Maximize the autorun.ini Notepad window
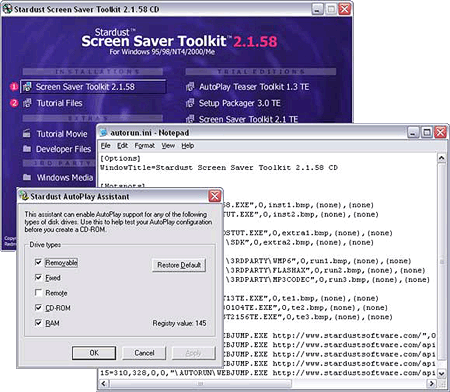 [x=427, y=132]
